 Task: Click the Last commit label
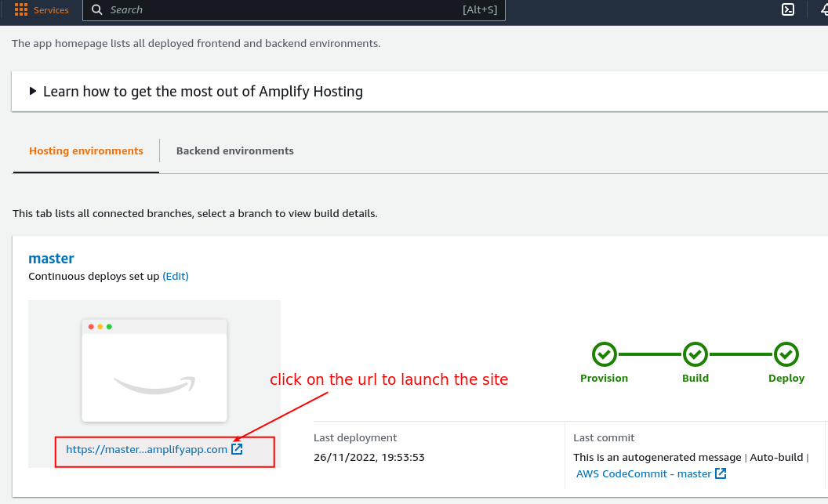point(604,437)
